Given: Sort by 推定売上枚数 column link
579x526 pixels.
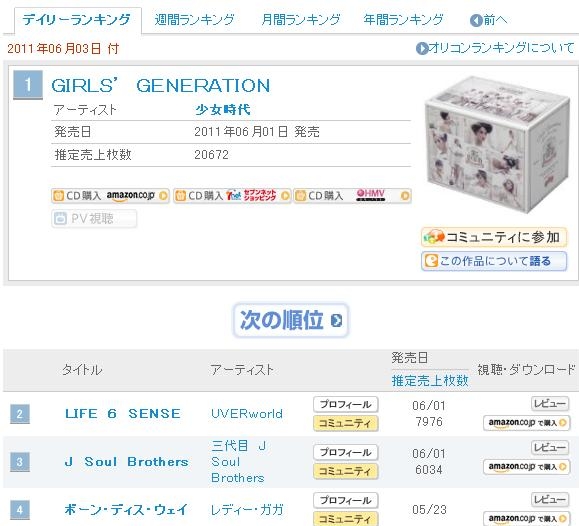Looking at the screenshot, I should [430, 380].
